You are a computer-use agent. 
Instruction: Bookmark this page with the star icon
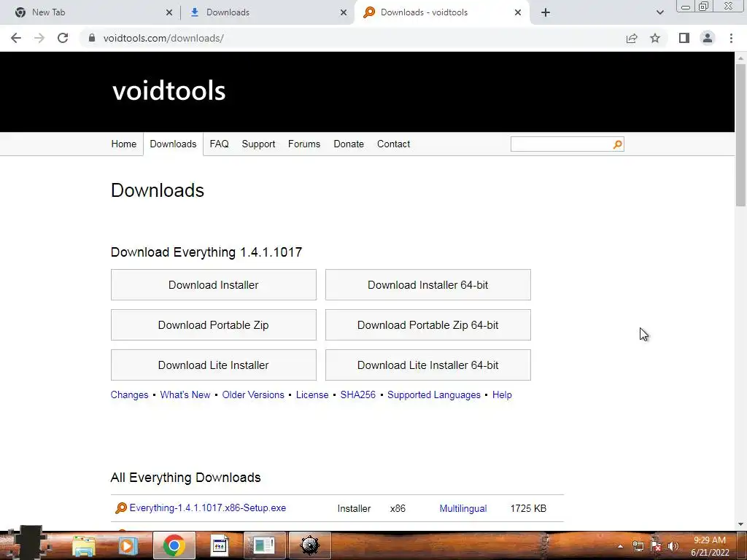tap(655, 38)
